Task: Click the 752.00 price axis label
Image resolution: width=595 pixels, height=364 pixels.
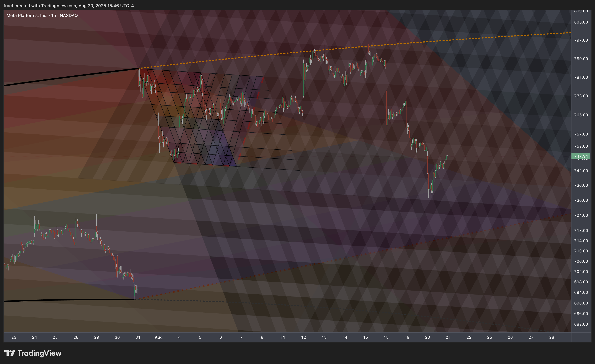Action: point(581,146)
